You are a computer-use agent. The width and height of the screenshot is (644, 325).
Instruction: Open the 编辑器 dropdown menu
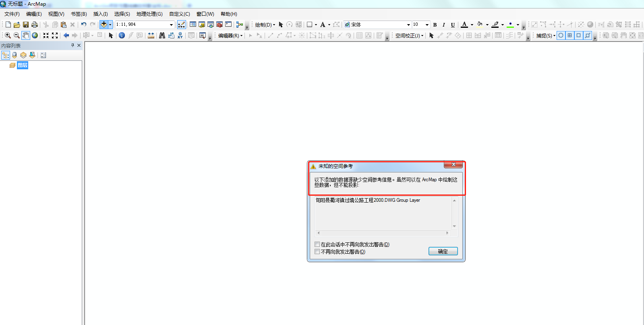pos(230,35)
